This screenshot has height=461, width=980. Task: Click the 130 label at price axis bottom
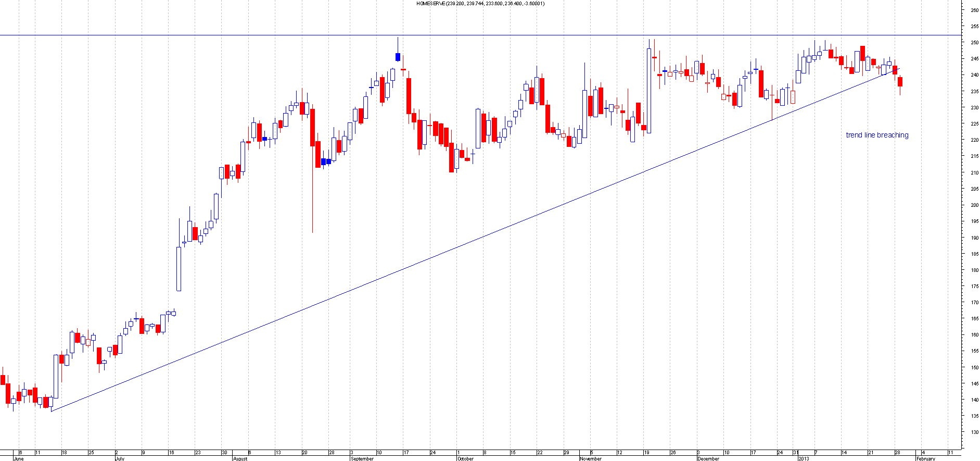(x=974, y=432)
